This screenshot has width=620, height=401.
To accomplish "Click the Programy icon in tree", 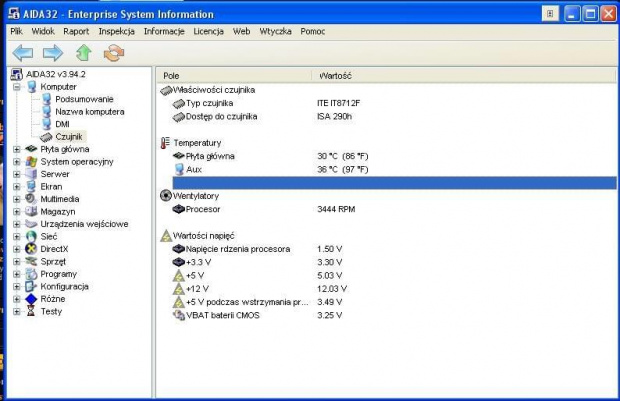I will tap(31, 274).
